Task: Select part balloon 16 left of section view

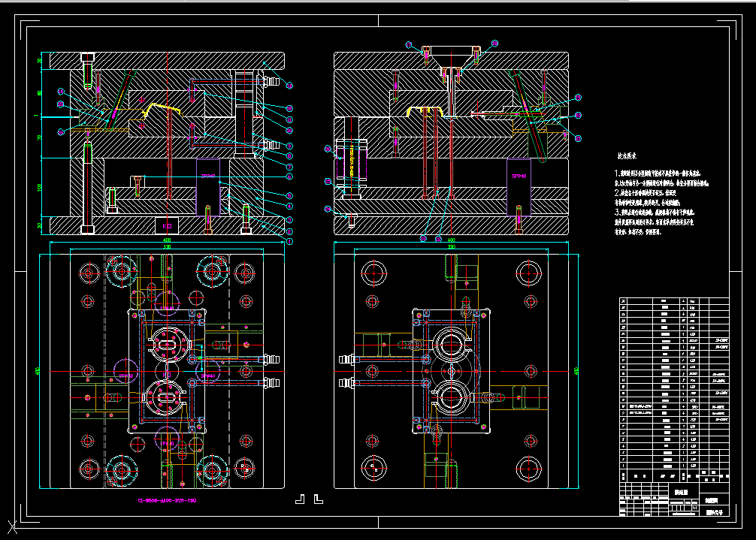Action: pyautogui.click(x=61, y=132)
